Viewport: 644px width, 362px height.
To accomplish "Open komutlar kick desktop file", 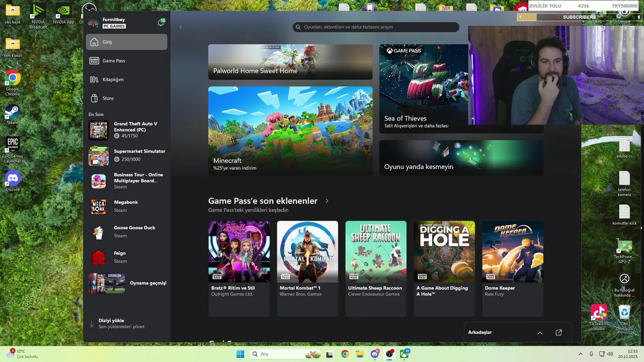I will (x=624, y=215).
